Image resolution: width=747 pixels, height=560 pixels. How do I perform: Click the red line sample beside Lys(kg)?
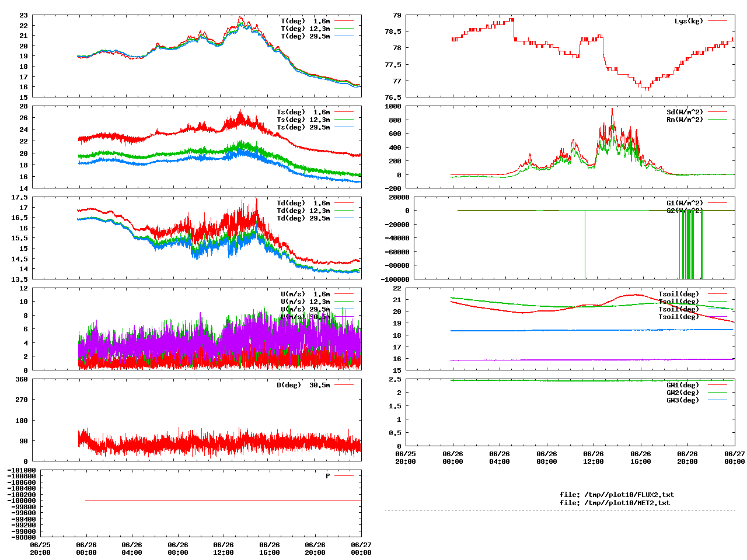click(x=718, y=21)
